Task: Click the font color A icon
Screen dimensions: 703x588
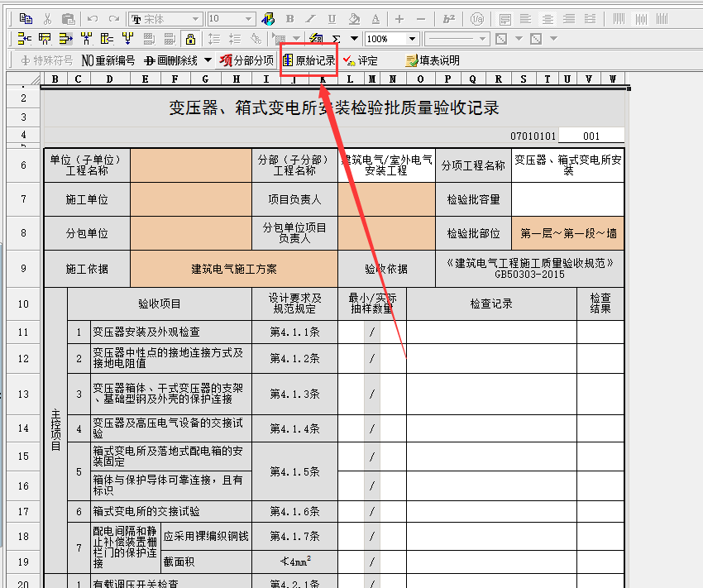Action: 375,18
